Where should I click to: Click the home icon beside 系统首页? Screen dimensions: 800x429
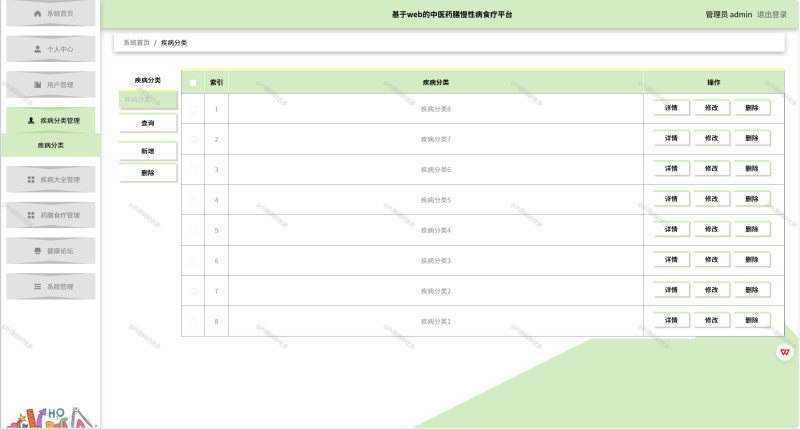click(37, 14)
